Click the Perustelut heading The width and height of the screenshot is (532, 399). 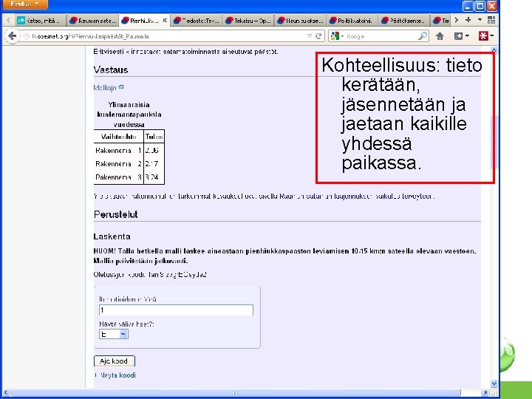pyautogui.click(x=116, y=214)
